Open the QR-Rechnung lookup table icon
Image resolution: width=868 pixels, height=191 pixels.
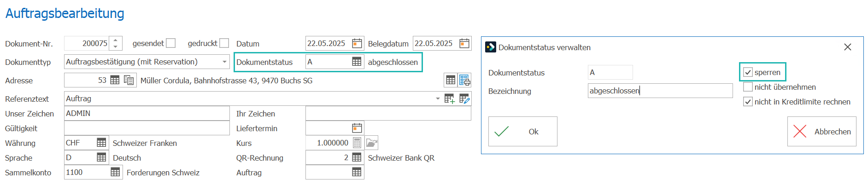[357, 157]
